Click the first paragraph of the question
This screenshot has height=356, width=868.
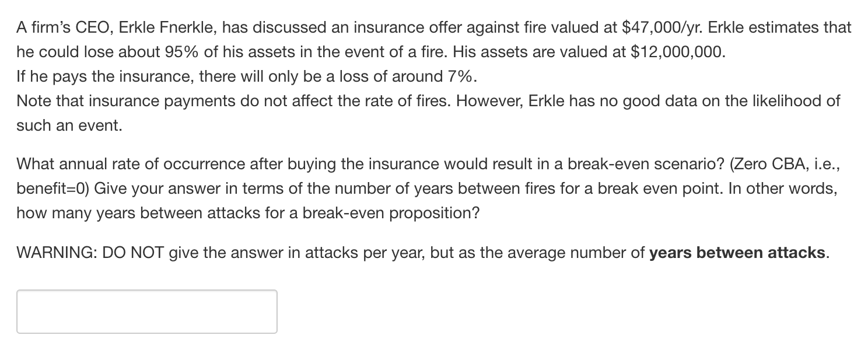point(408,39)
